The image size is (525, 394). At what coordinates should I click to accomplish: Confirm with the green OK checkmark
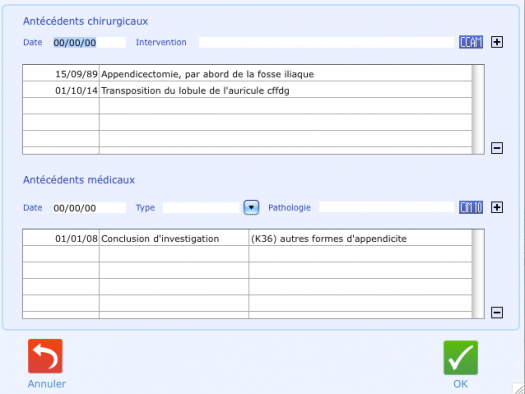click(x=461, y=358)
